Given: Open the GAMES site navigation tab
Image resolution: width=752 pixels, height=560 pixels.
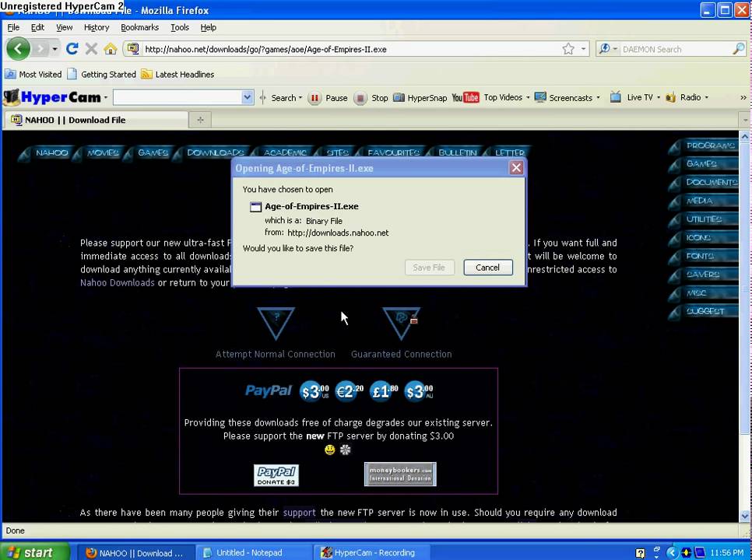Looking at the screenshot, I should coord(153,152).
